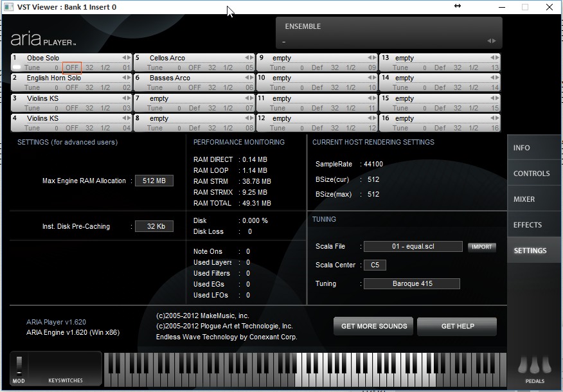Image resolution: width=563 pixels, height=392 pixels.
Task: Click the aria Player logo
Action: pos(43,40)
